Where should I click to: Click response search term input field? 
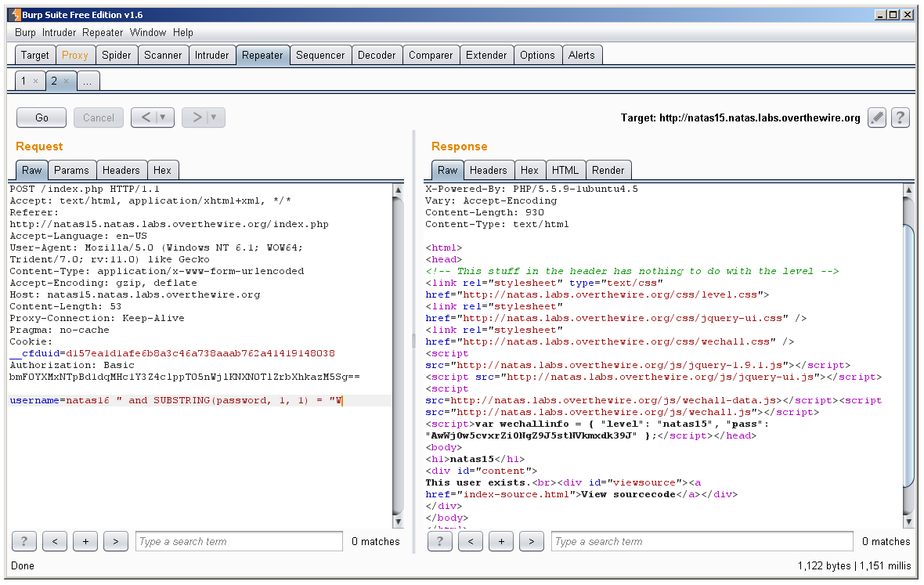pos(702,541)
